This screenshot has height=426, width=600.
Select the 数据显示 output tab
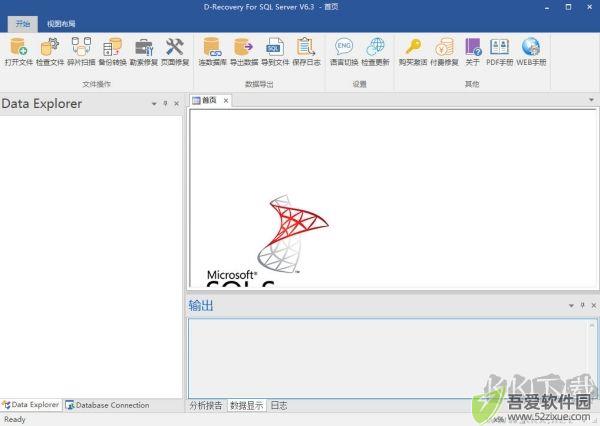246,406
